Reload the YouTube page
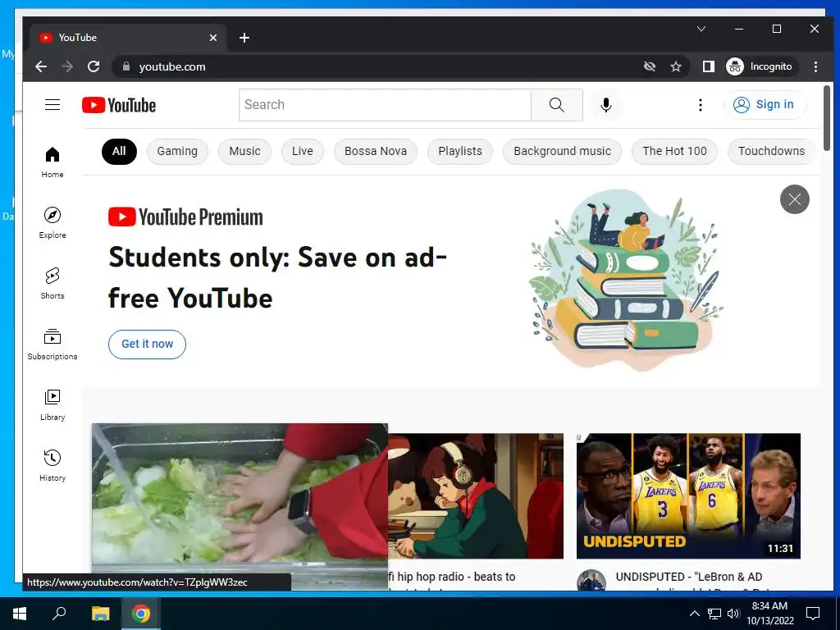The width and height of the screenshot is (840, 630). point(94,66)
